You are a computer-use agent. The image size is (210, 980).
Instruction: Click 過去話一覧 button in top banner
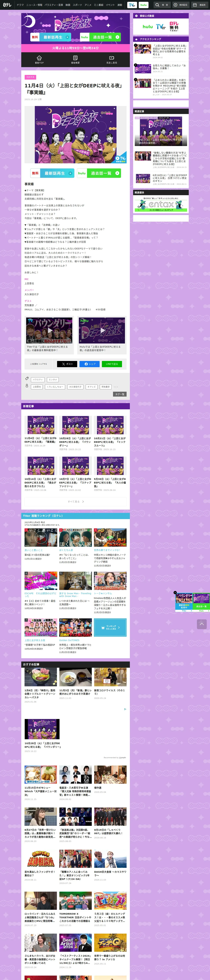click(x=101, y=37)
